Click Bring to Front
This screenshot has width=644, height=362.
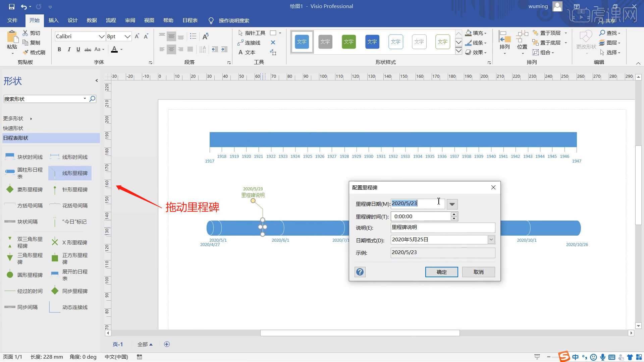(547, 33)
